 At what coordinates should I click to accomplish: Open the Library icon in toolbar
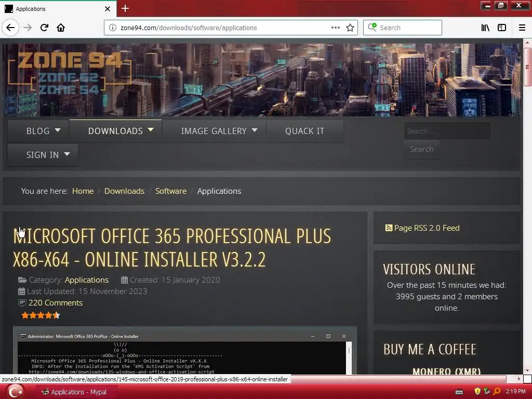[485, 28]
